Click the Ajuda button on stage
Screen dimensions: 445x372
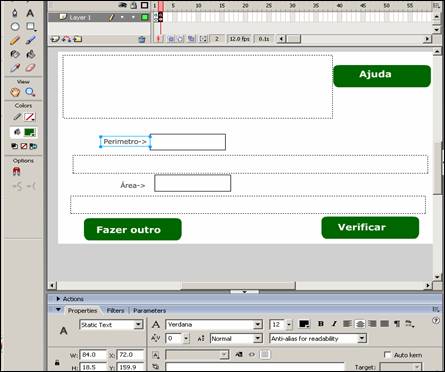[382, 76]
